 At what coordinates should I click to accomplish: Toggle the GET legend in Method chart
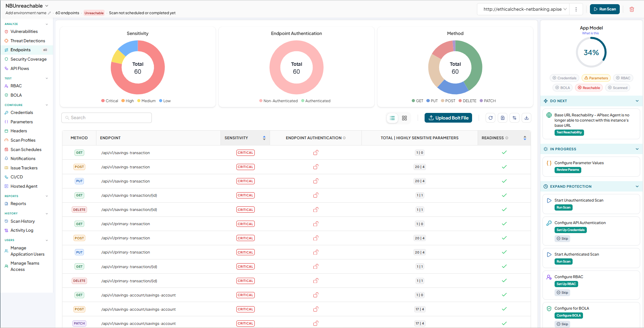(x=417, y=101)
